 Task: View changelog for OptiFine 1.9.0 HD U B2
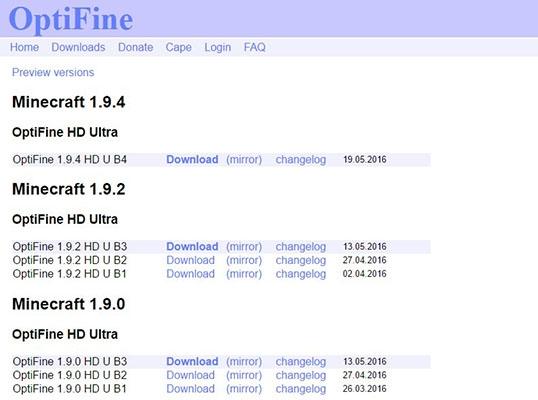301,376
